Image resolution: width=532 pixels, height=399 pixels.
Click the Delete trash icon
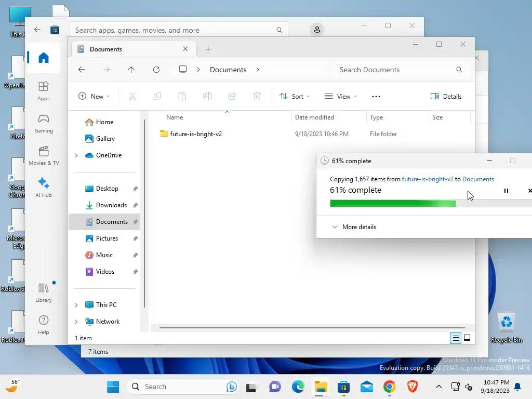257,96
